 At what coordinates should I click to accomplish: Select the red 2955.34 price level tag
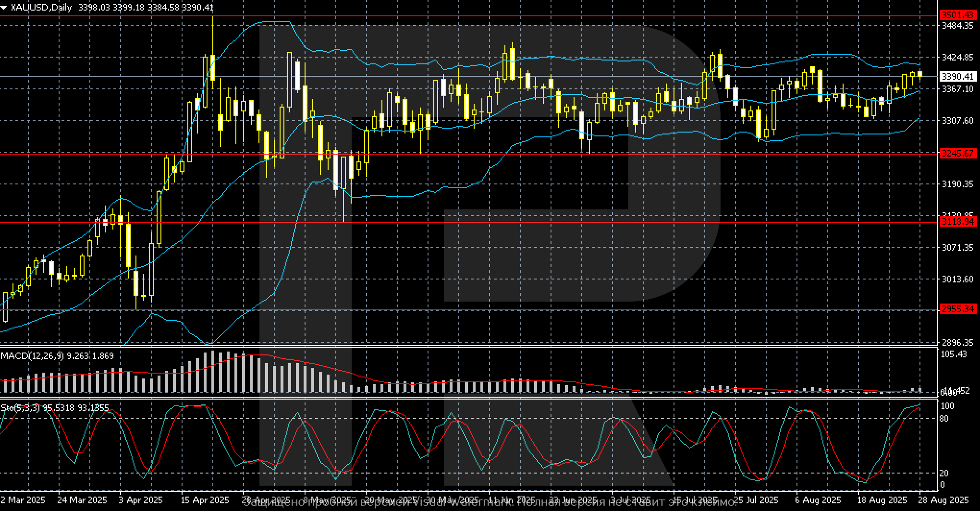957,309
